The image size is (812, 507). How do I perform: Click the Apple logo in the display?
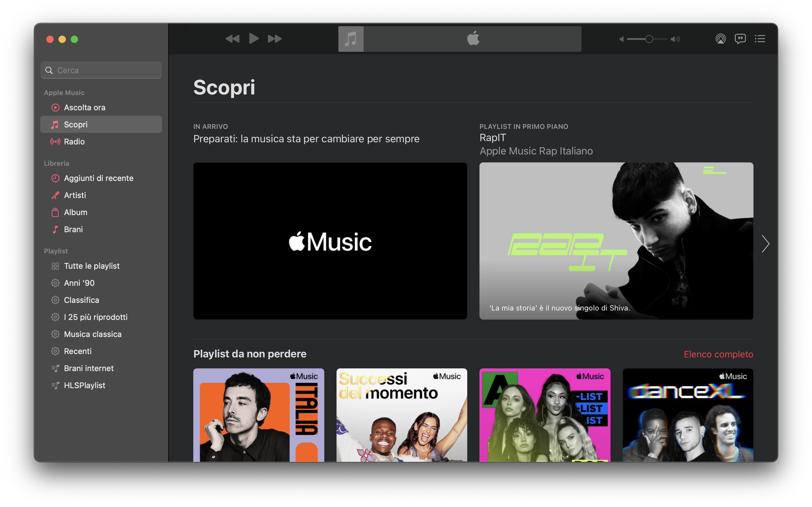click(473, 38)
